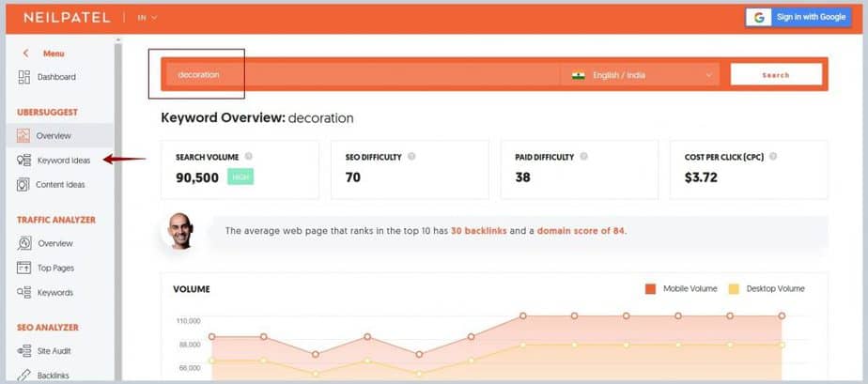Click the NEILPATEL logo

67,18
